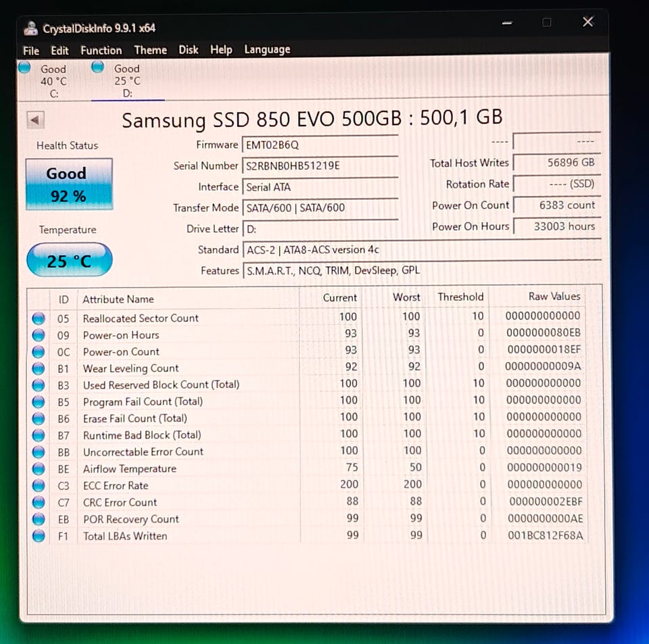Screen dimensions: 649x644
Task: Click the status icon for Reallocated Sector Count
Action: tap(39, 318)
